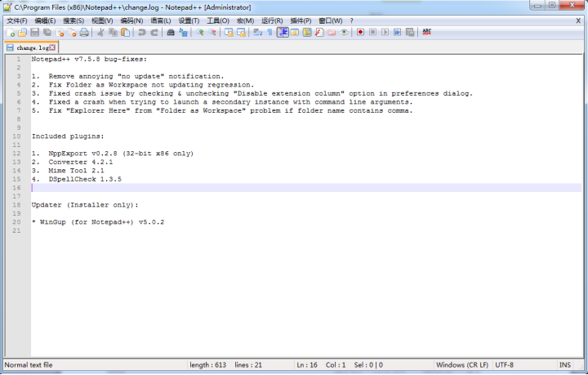Open the 运行(R) menu
Viewport: 588px width, 375px height.
[x=272, y=20]
